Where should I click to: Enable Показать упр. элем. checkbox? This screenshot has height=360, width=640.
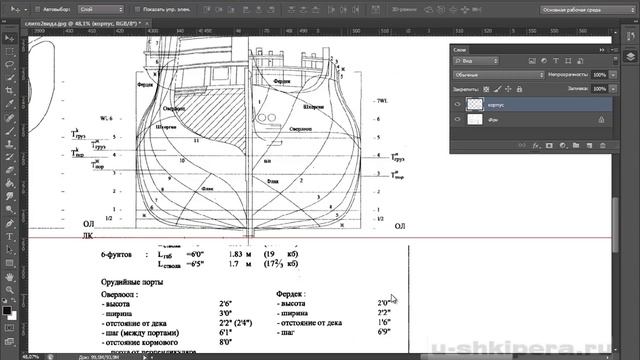click(138, 9)
